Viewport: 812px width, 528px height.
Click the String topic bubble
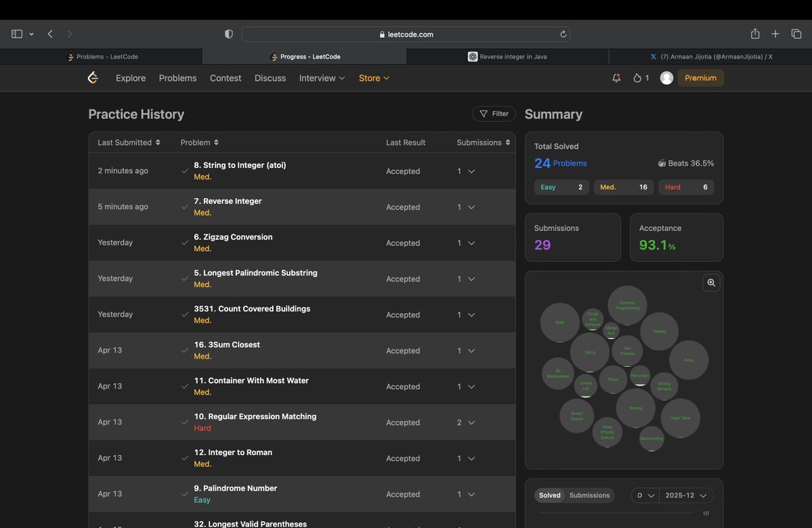(590, 353)
